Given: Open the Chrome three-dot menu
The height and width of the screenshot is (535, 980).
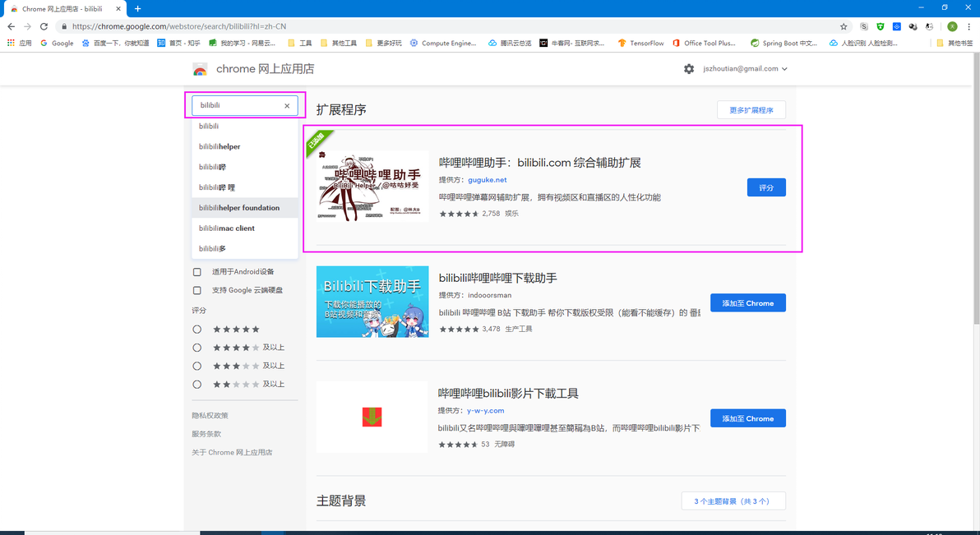Looking at the screenshot, I should point(969,26).
